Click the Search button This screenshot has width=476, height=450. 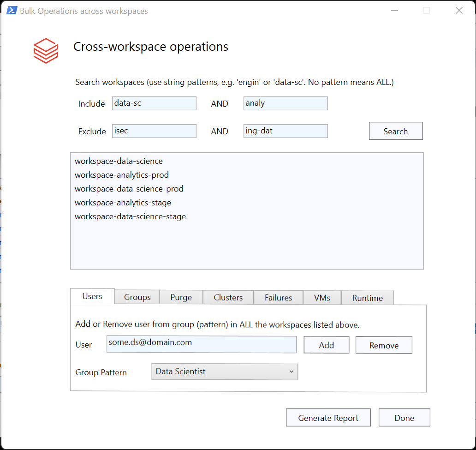pyautogui.click(x=395, y=131)
